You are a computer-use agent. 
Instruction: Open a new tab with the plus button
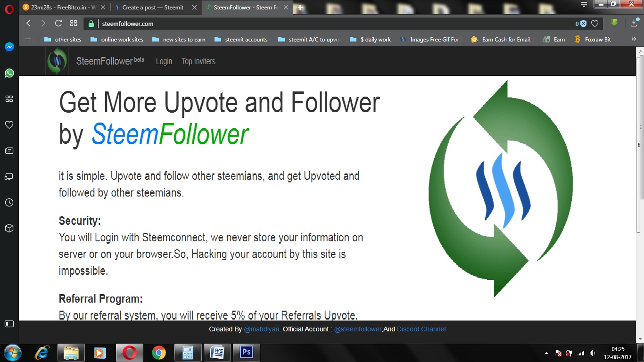coord(300,8)
